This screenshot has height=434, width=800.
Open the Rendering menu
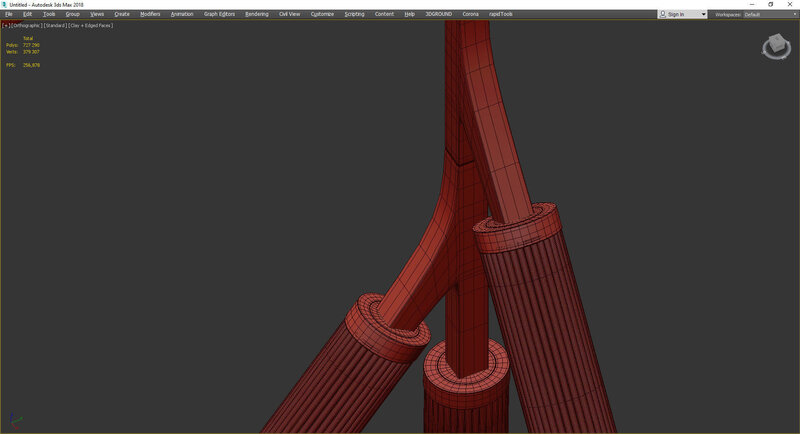(257, 14)
